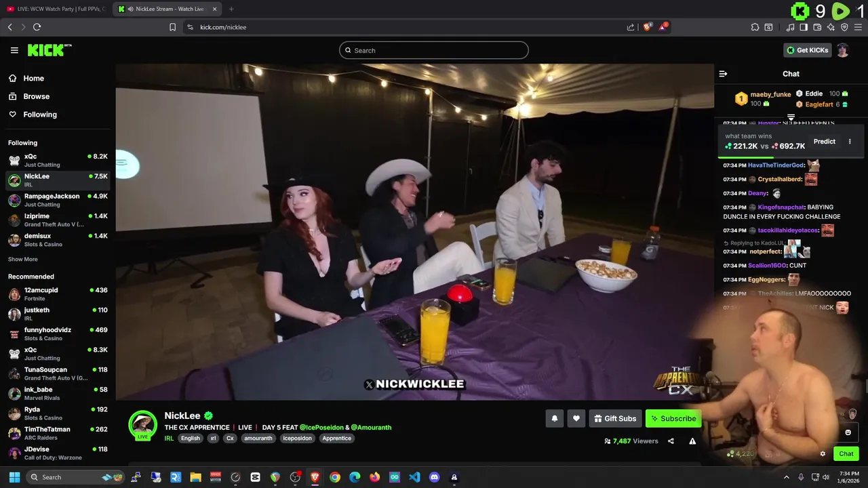Switch to the WCW Watch Party tab
The image size is (868, 488).
pyautogui.click(x=56, y=9)
